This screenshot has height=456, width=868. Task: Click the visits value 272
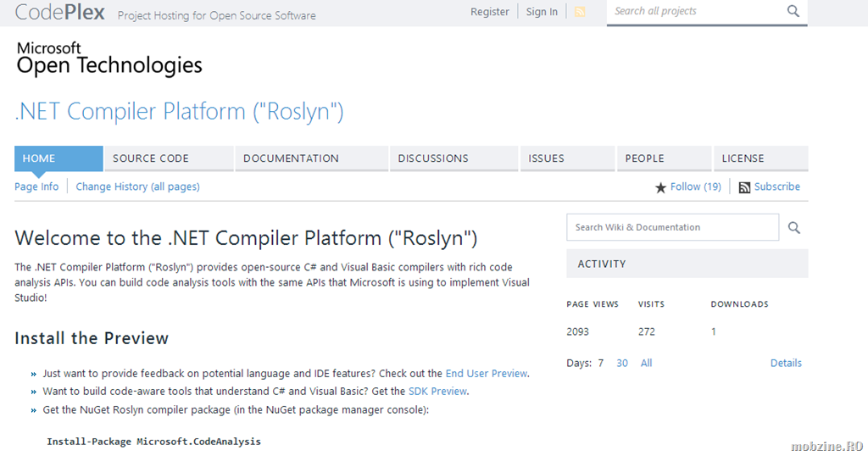pos(647,331)
